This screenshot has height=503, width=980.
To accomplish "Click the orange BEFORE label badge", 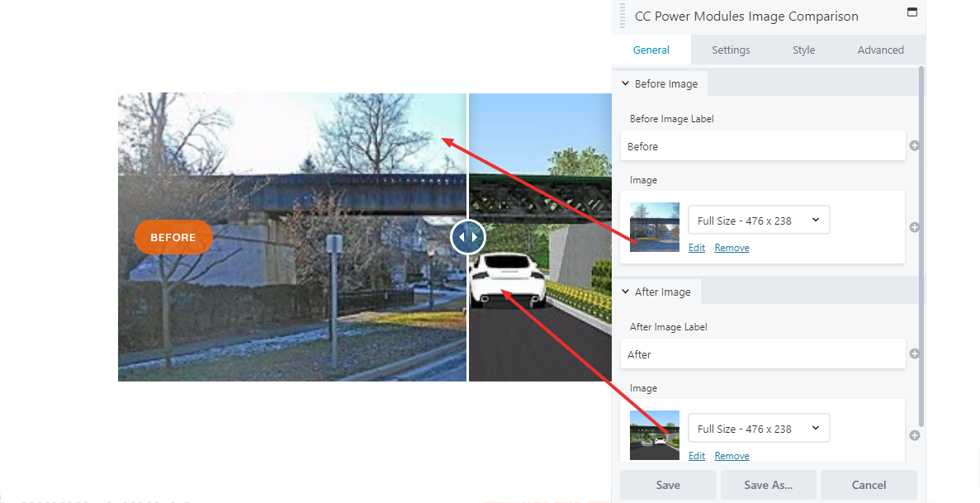I will point(173,237).
